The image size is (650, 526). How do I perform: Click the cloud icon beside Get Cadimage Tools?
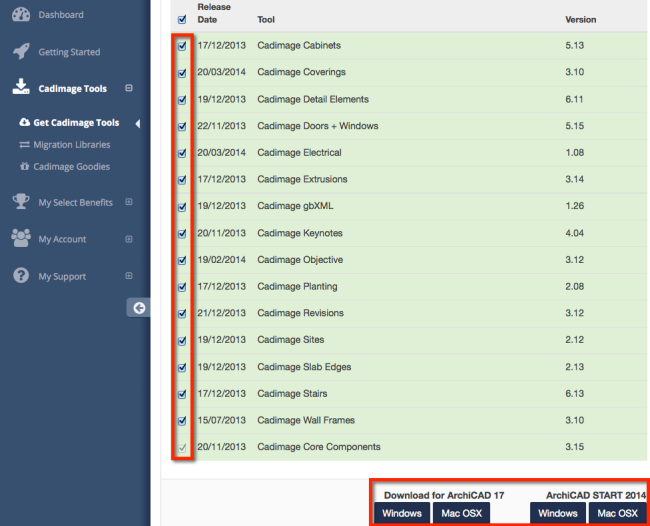point(24,122)
